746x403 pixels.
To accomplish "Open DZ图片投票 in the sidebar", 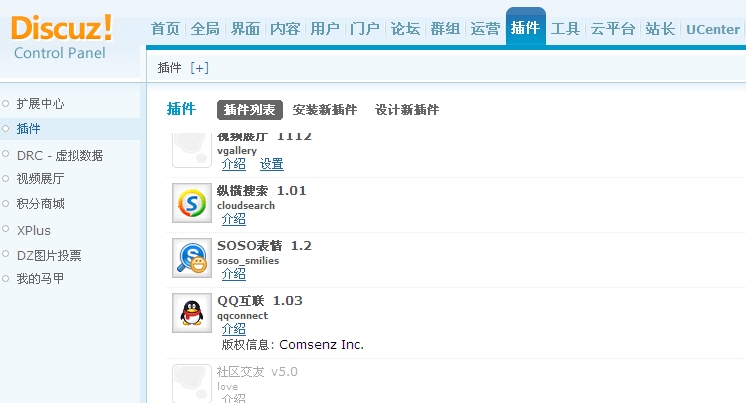I will [x=49, y=256].
